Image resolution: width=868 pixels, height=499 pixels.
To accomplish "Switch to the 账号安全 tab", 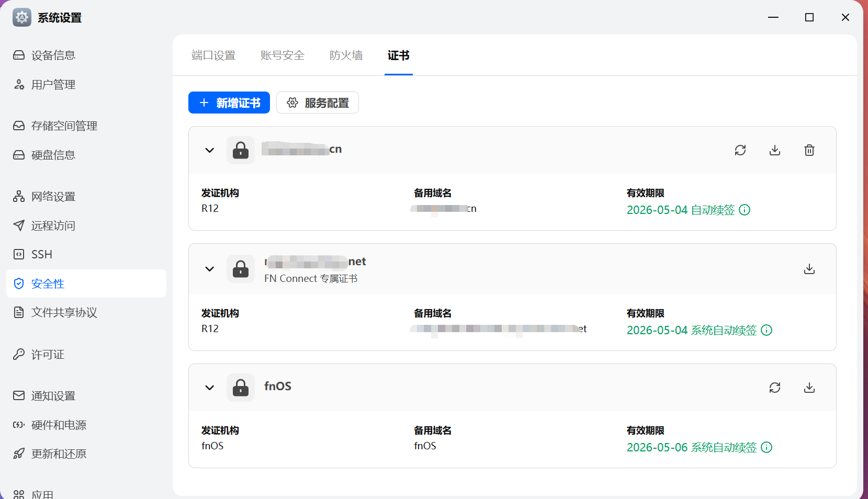I will (283, 55).
